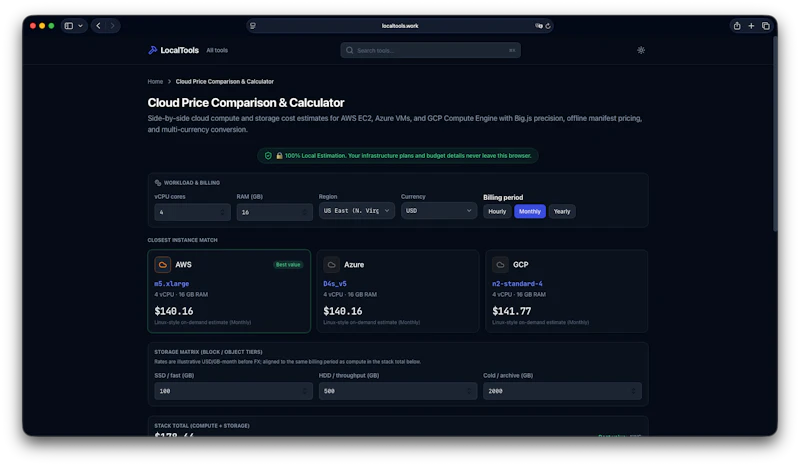Select Monthly billing period
The height and width of the screenshot is (466, 800).
[x=530, y=211]
